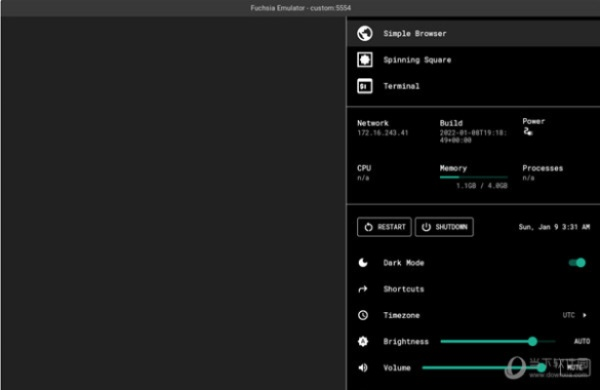
Task: Expand the Timezone UTC selector arrow
Action: (x=584, y=315)
